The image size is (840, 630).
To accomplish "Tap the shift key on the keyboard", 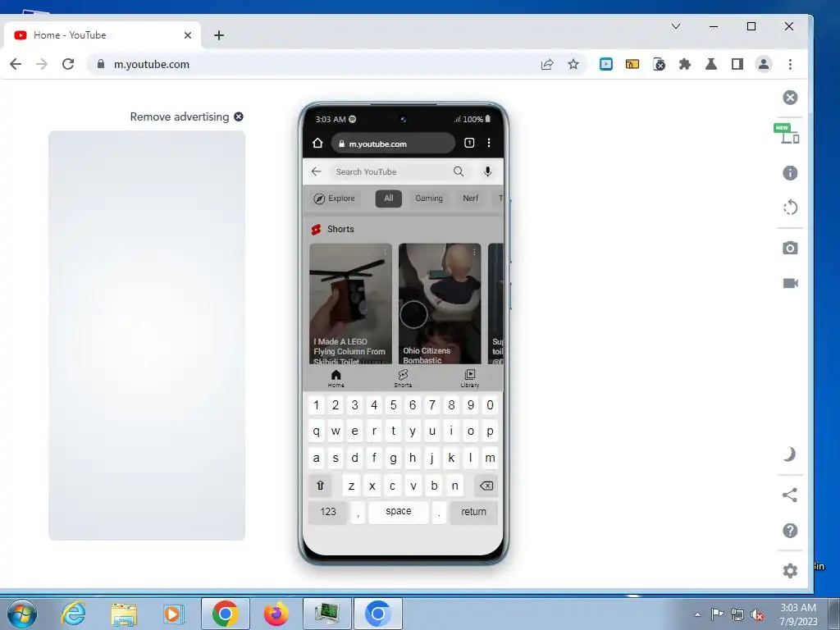I will click(321, 486).
